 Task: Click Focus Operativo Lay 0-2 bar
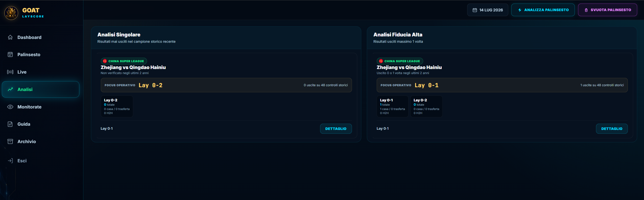point(226,85)
